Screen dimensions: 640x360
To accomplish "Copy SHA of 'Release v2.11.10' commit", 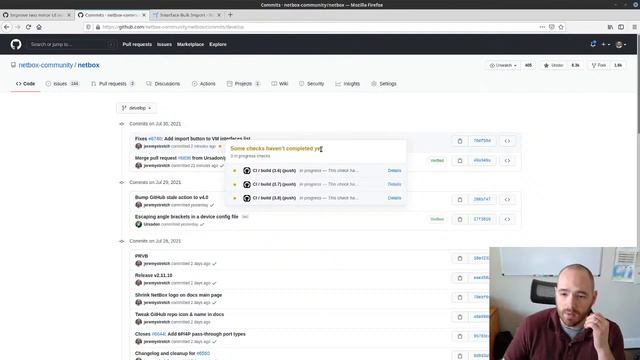I will point(460,278).
